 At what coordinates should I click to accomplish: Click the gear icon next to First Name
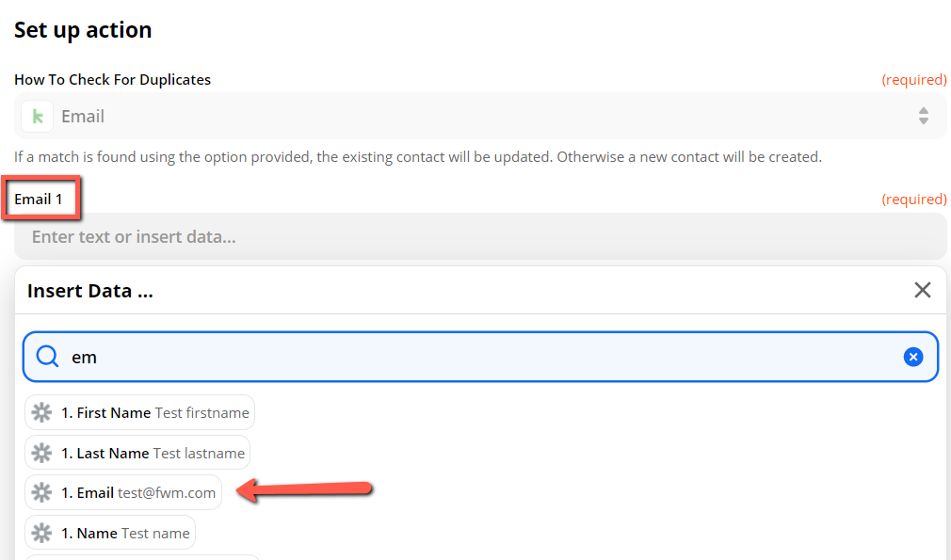click(x=41, y=412)
